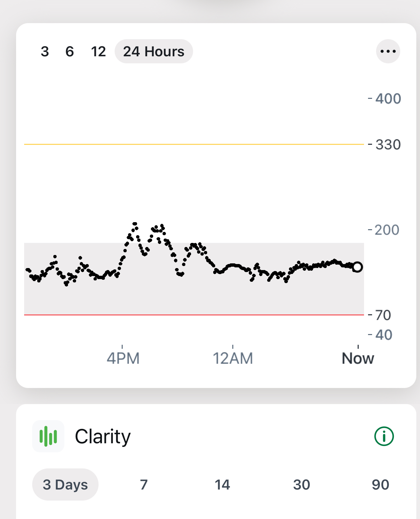Tap the glucose peak near 4PM
Image resolution: width=420 pixels, height=519 pixels.
pyautogui.click(x=135, y=224)
